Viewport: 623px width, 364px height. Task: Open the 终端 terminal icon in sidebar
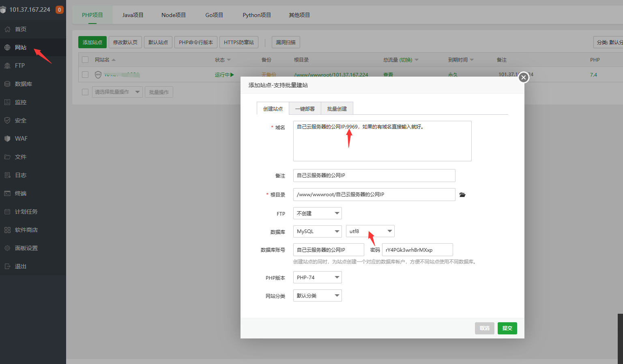click(7, 193)
